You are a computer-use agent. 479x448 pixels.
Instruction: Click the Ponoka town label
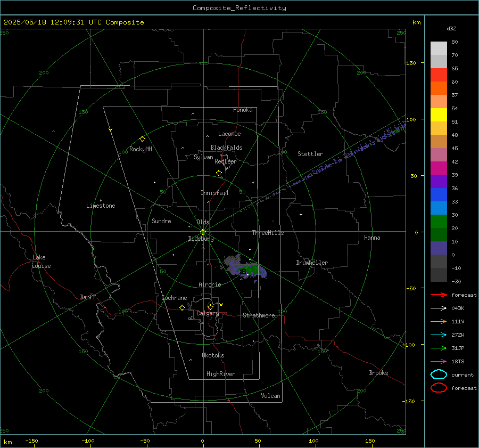243,110
